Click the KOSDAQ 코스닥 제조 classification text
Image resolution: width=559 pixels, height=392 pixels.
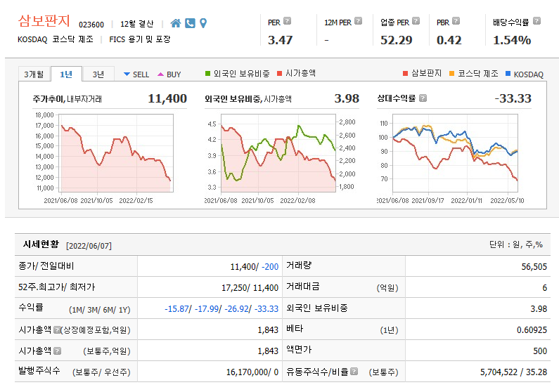[x=56, y=39]
